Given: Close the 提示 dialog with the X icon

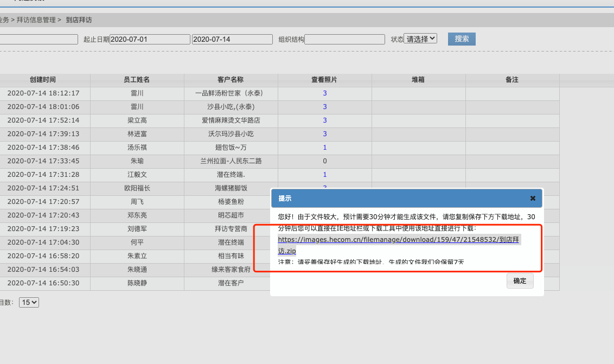Looking at the screenshot, I should [x=533, y=199].
